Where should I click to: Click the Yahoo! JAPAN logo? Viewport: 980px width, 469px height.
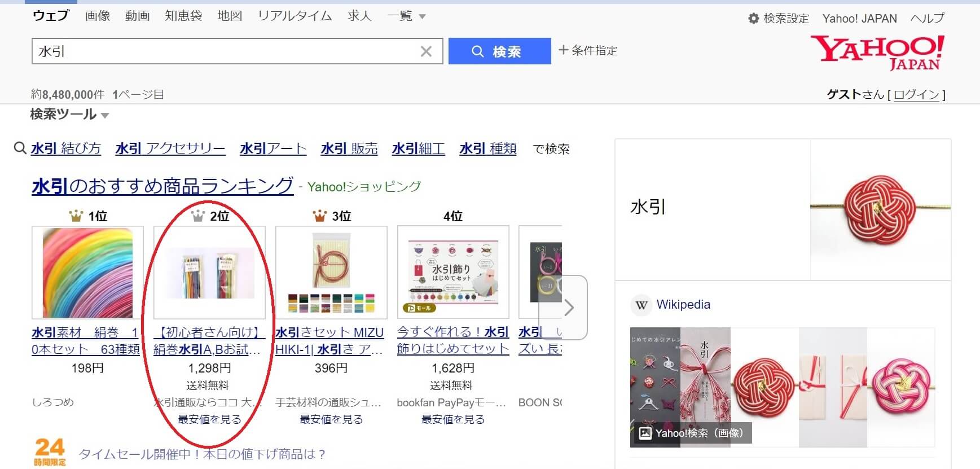(x=878, y=52)
